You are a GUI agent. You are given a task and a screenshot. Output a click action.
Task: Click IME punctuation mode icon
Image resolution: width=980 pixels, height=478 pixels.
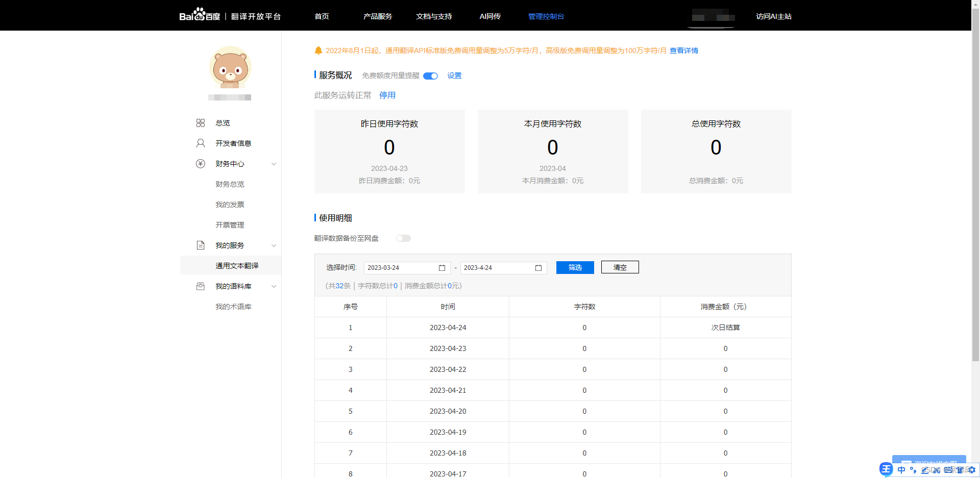tap(913, 470)
